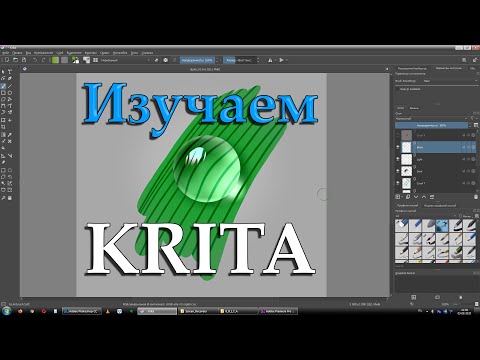Image resolution: width=480 pixels, height=360 pixels.
Task: Choose the Move tool in toolbox
Action: 10,120
